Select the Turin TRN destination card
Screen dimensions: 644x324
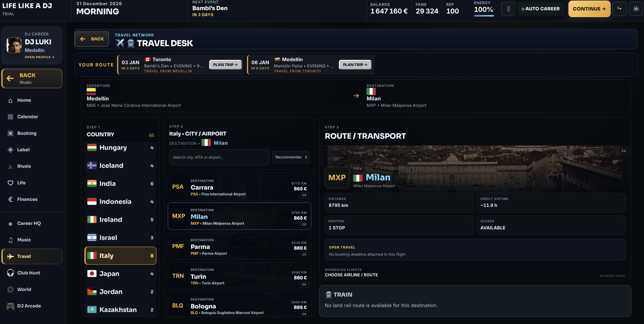(239, 276)
